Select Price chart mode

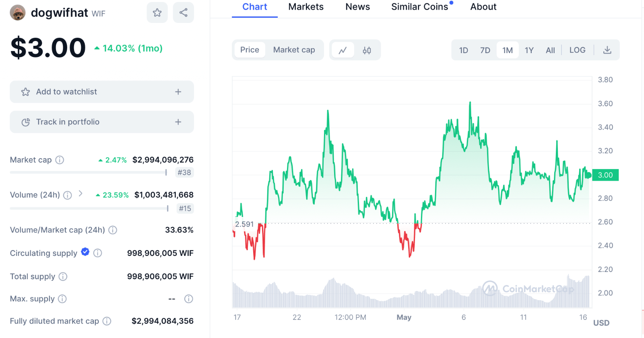(x=250, y=50)
